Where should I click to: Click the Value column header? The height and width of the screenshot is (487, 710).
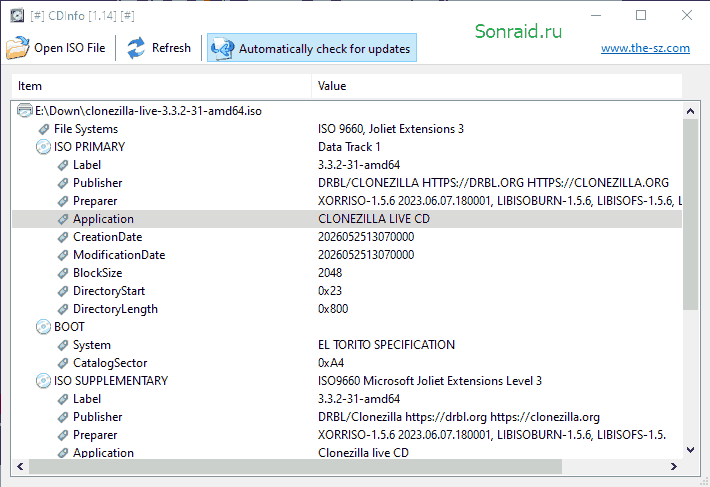(x=497, y=86)
